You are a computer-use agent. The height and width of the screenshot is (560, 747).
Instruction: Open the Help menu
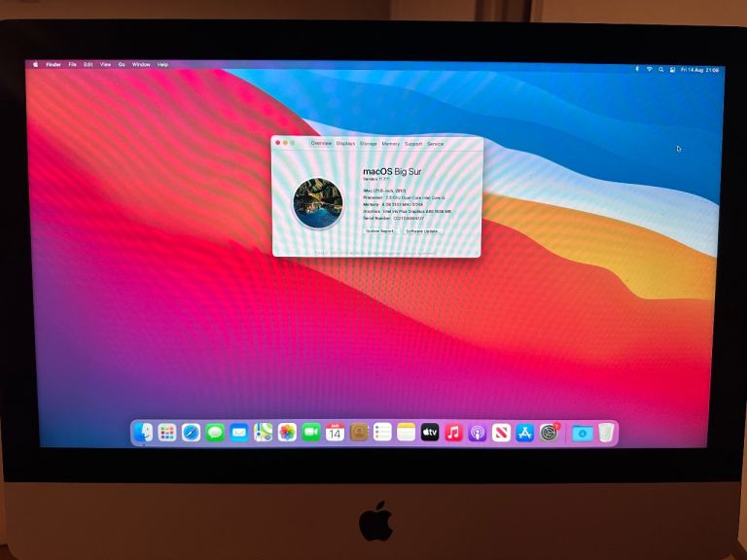coord(163,64)
